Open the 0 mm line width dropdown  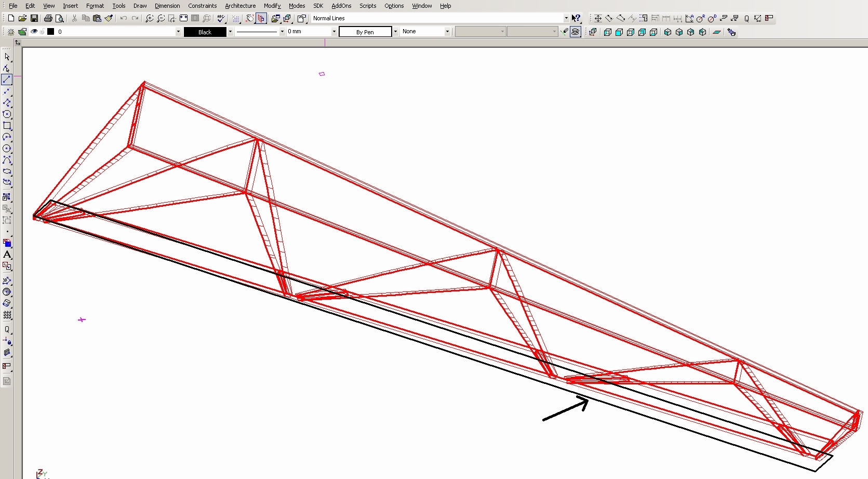click(x=334, y=32)
